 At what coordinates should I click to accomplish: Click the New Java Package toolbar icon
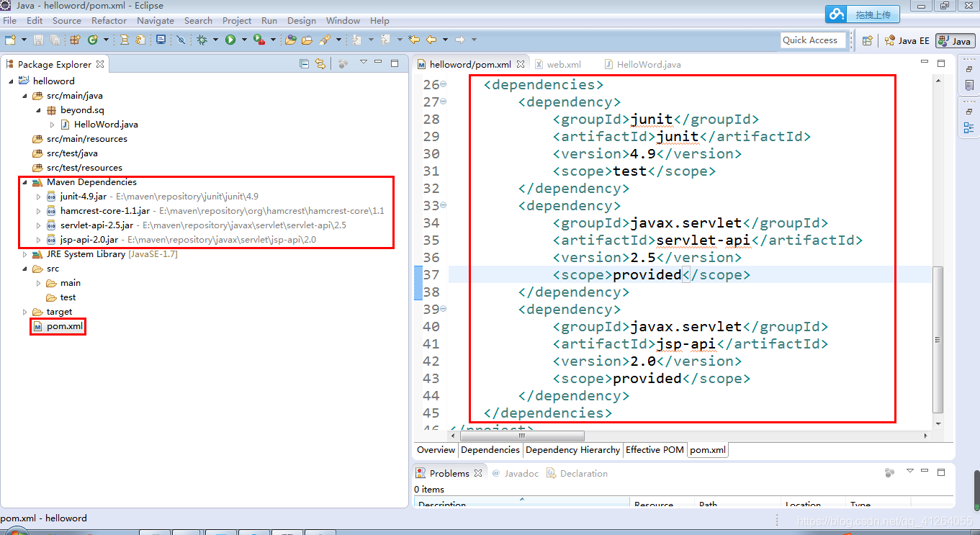[75, 40]
